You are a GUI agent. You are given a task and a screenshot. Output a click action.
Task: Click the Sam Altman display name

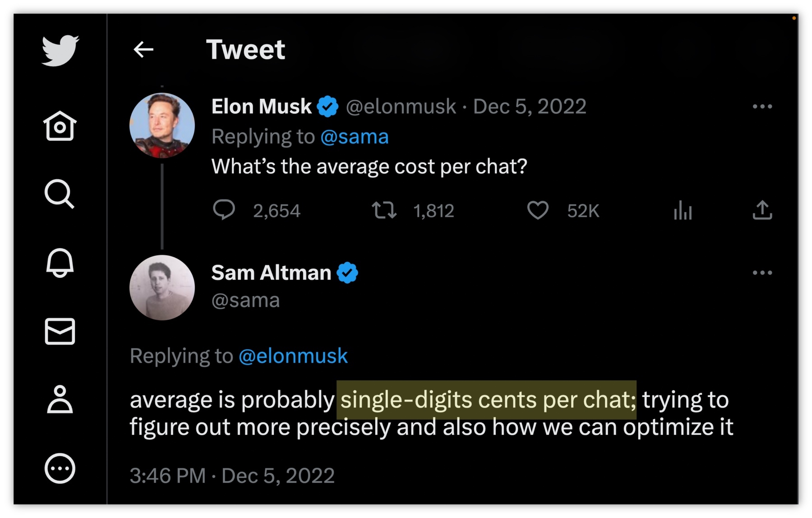tap(271, 273)
